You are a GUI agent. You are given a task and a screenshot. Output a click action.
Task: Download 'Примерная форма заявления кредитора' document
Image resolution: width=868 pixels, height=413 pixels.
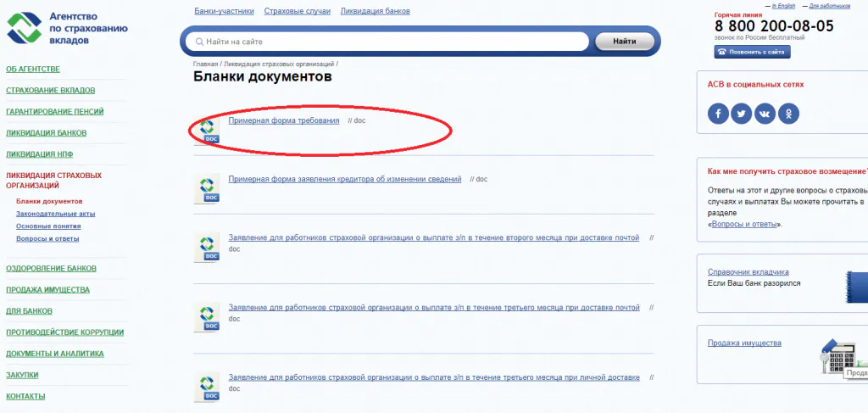[x=345, y=180]
